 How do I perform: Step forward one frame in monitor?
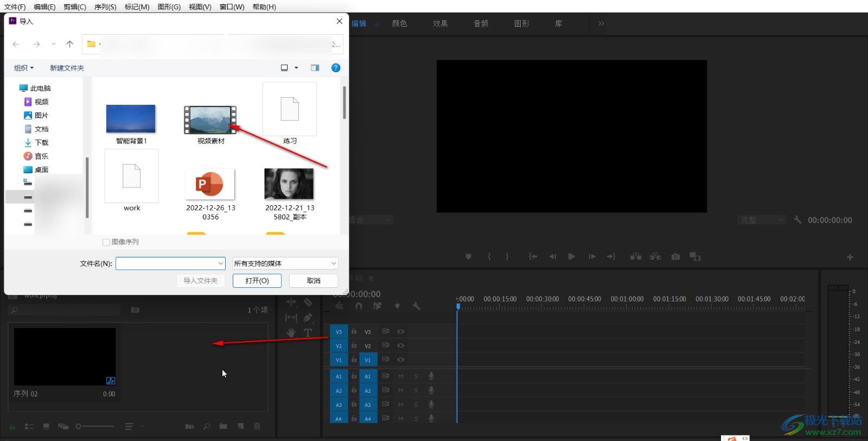[592, 256]
